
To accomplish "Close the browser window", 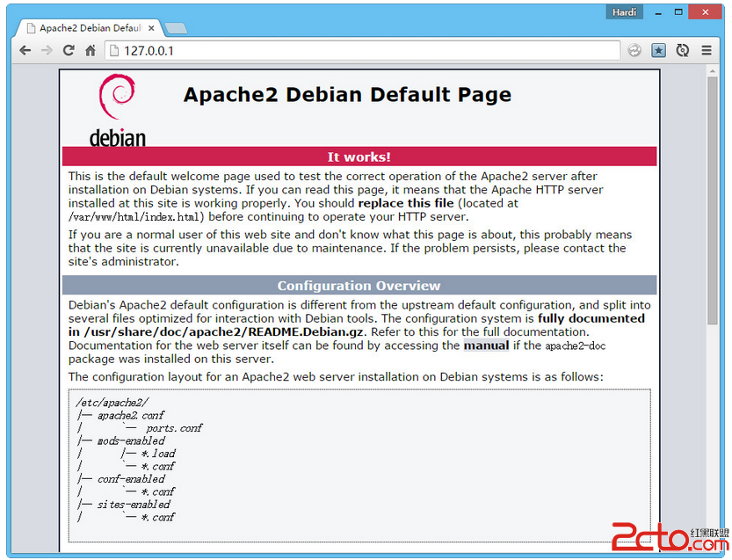I will (706, 12).
